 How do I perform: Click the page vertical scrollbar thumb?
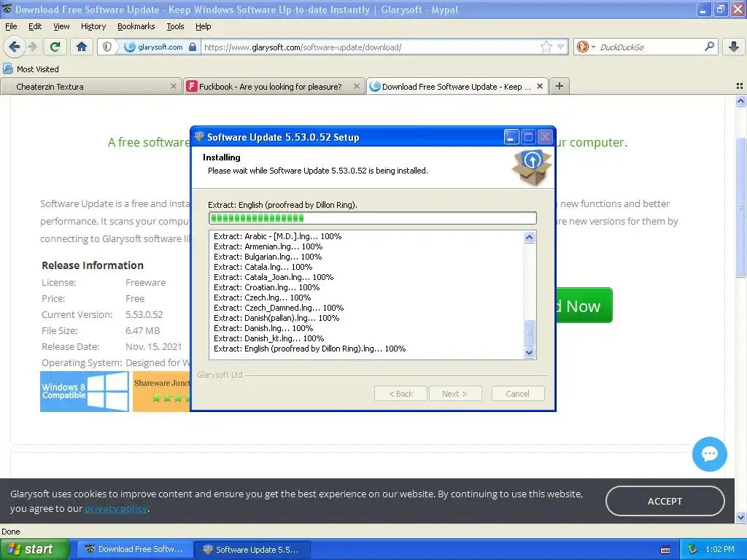click(740, 207)
